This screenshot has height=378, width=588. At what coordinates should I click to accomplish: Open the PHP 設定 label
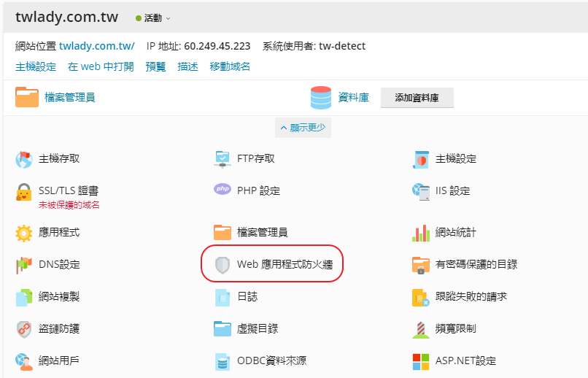pyautogui.click(x=259, y=190)
